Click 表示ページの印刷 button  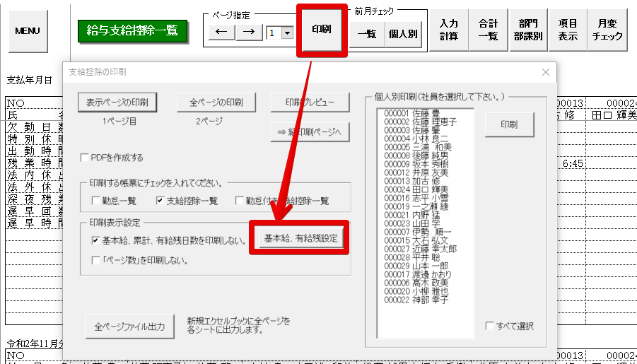(x=117, y=102)
